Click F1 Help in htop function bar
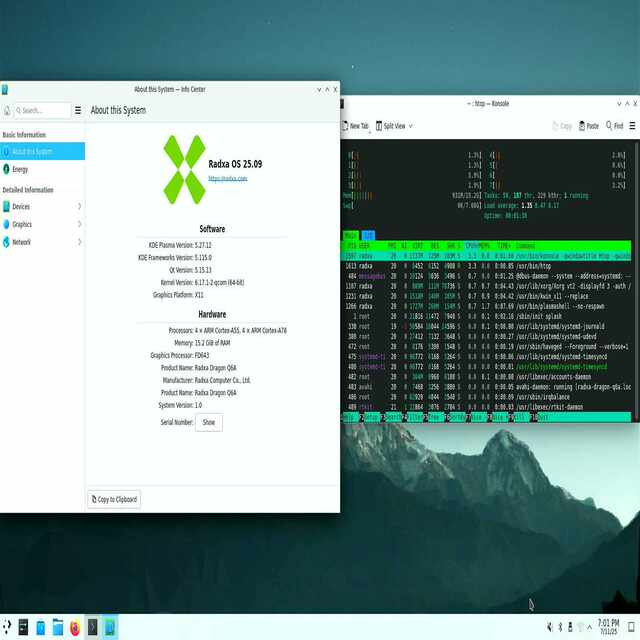The height and width of the screenshot is (640, 640). [350, 417]
